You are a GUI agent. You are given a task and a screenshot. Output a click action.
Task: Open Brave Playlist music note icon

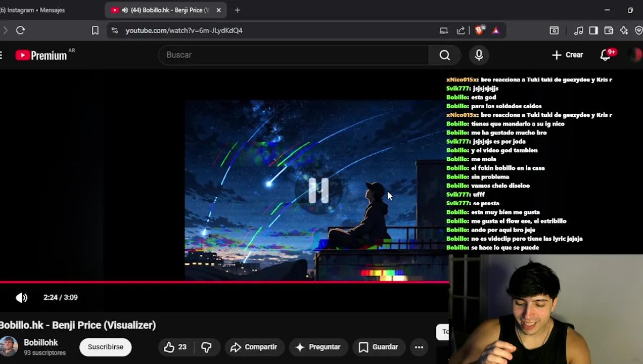(x=579, y=30)
